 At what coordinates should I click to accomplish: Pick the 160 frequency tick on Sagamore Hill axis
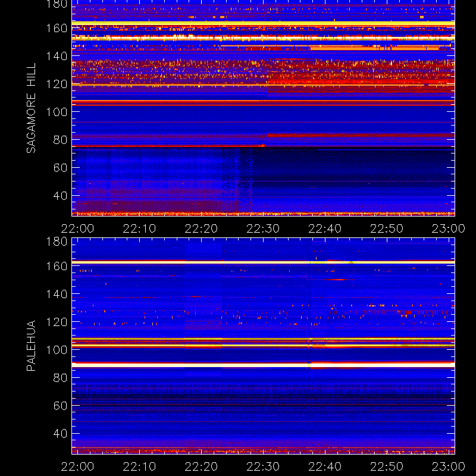click(x=57, y=28)
